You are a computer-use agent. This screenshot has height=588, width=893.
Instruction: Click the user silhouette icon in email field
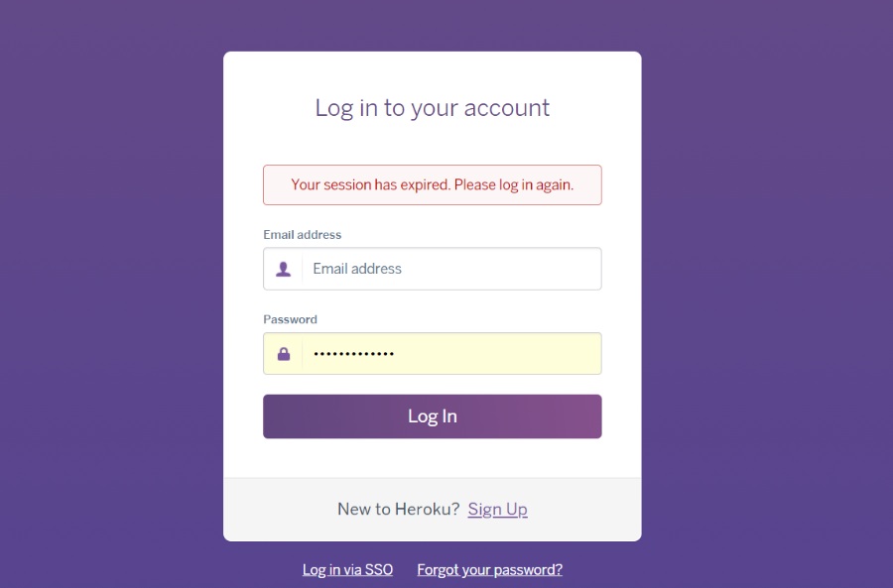tap(283, 269)
